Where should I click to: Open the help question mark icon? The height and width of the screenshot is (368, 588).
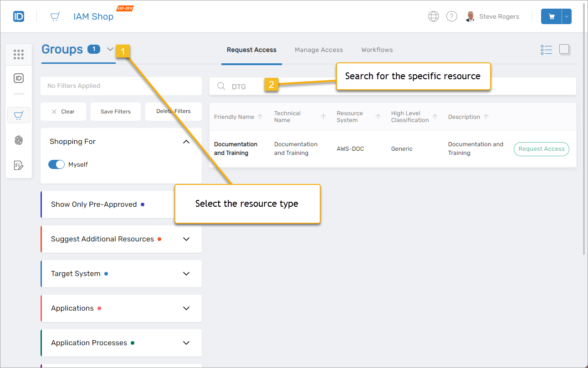451,16
